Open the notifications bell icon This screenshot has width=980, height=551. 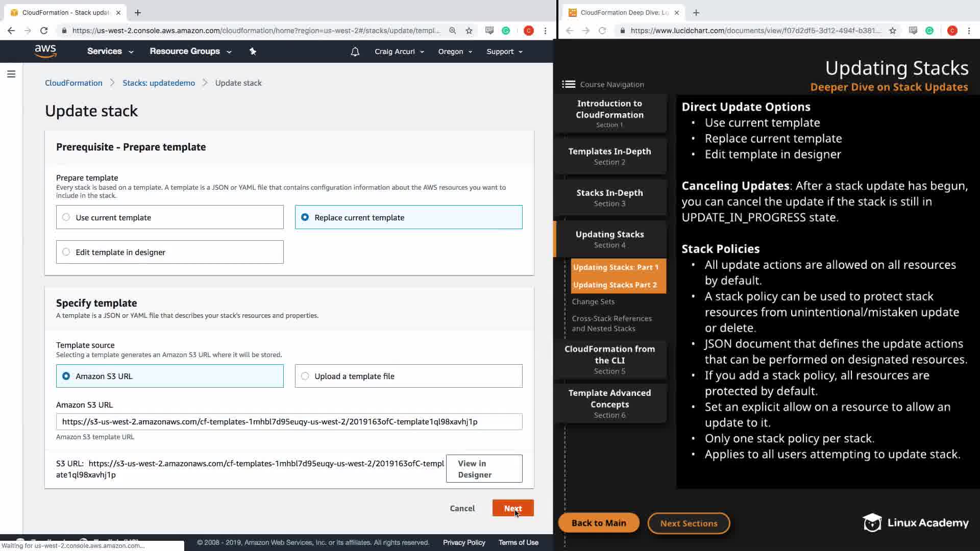pos(355,52)
